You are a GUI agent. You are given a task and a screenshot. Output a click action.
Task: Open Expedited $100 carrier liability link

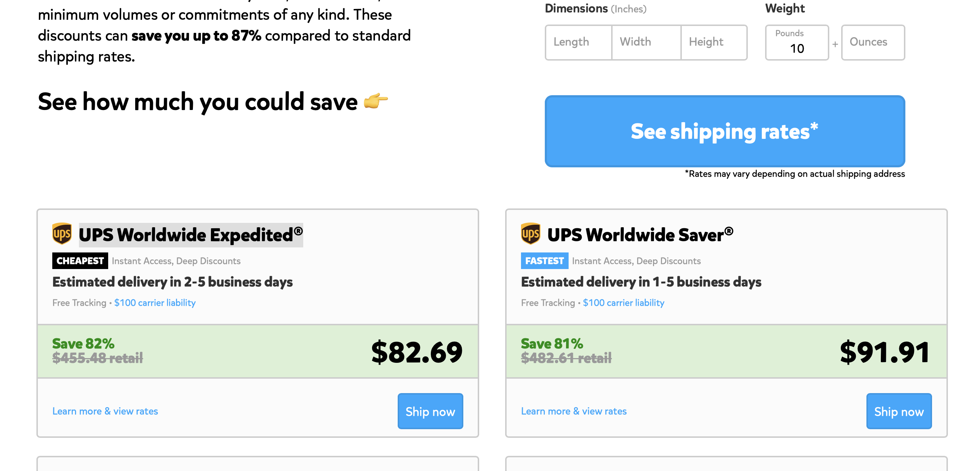[155, 303]
